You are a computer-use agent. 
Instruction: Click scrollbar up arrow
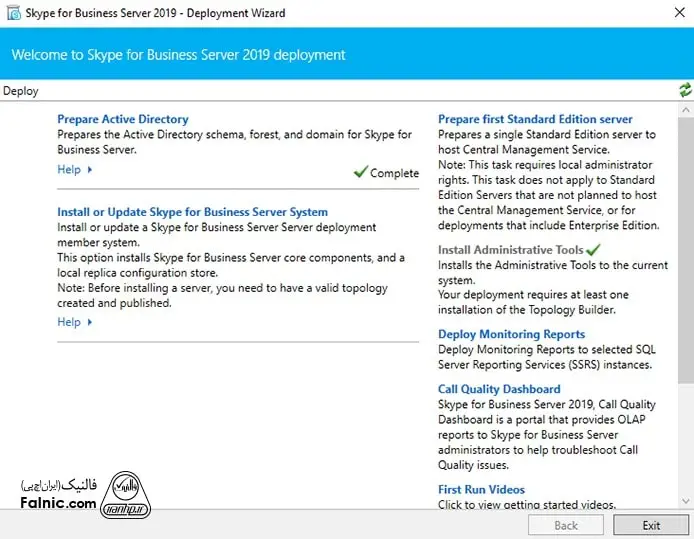[x=686, y=110]
